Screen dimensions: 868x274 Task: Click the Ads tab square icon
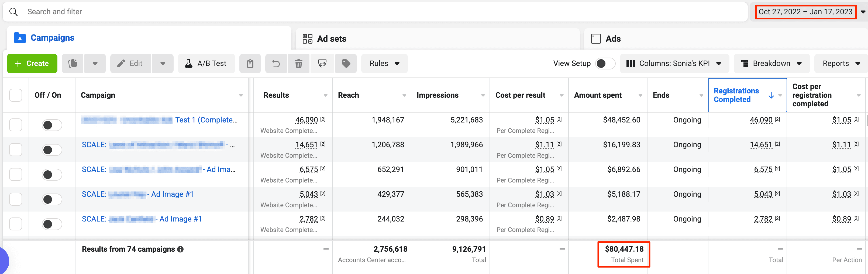[596, 39]
